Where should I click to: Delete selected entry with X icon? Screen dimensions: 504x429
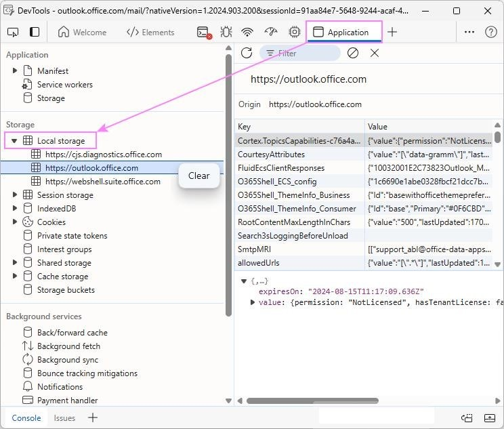click(375, 53)
